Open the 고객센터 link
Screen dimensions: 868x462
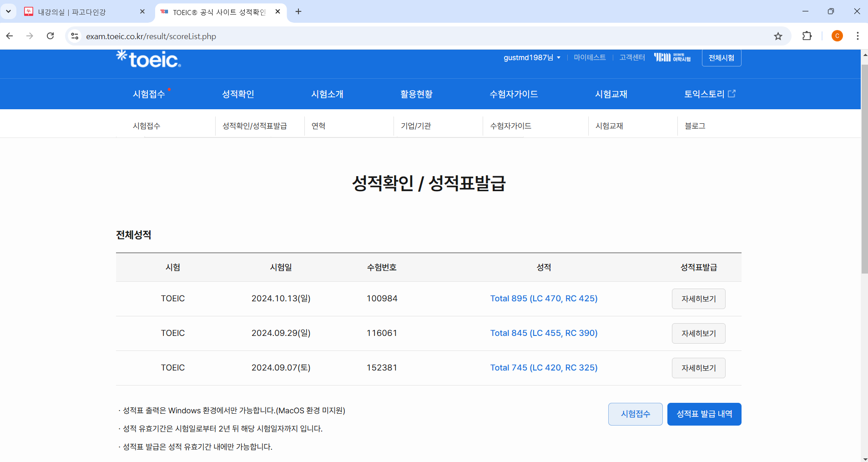coord(632,57)
